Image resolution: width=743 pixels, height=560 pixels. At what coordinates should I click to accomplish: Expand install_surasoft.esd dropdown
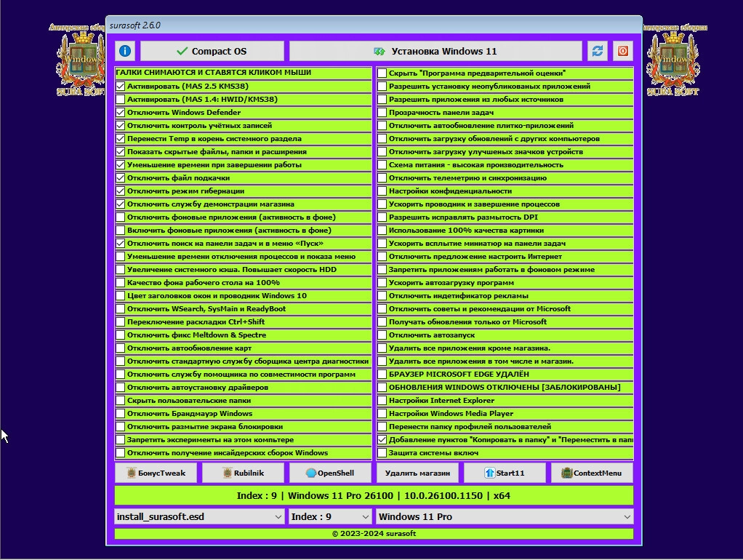coord(199,516)
